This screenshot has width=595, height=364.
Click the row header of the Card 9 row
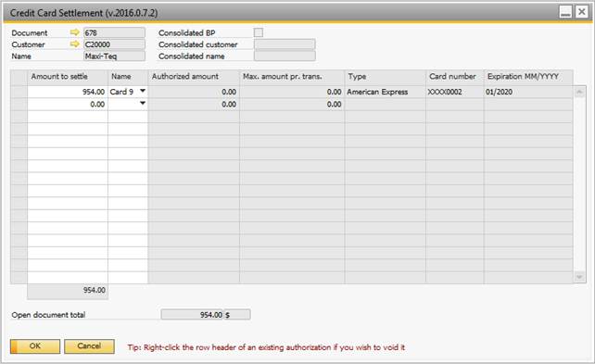coord(19,92)
